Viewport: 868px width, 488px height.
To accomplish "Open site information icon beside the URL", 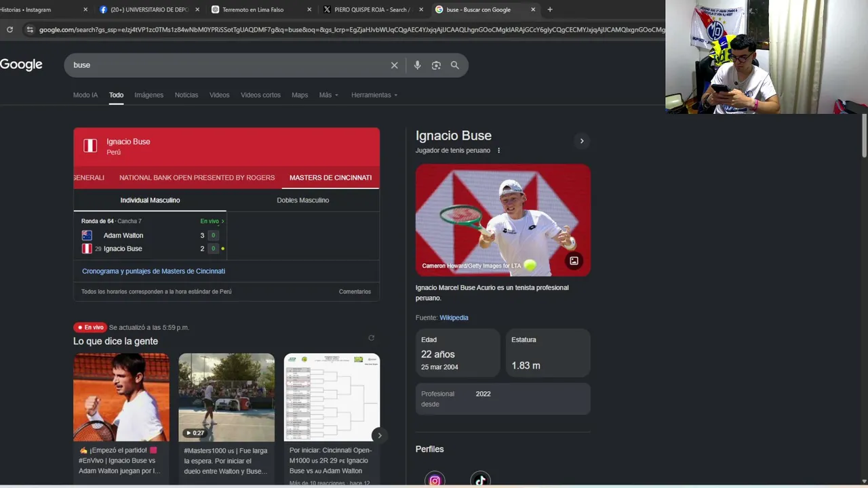I will point(29,29).
